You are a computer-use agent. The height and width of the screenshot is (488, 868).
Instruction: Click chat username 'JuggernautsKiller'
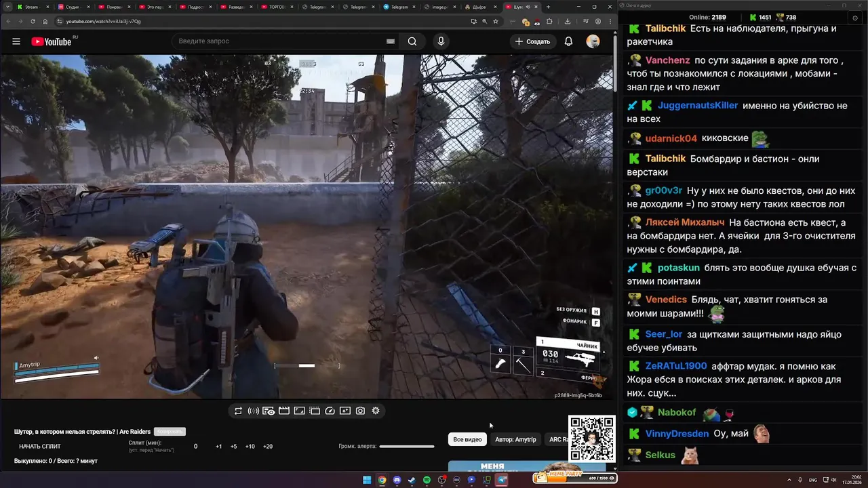click(698, 106)
